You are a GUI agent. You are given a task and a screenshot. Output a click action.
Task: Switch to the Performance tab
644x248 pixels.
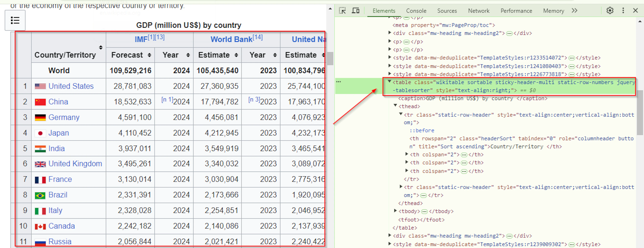click(516, 11)
